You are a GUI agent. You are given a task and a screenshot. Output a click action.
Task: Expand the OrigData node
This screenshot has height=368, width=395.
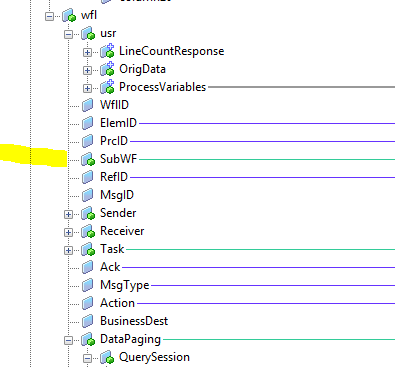[x=87, y=70]
